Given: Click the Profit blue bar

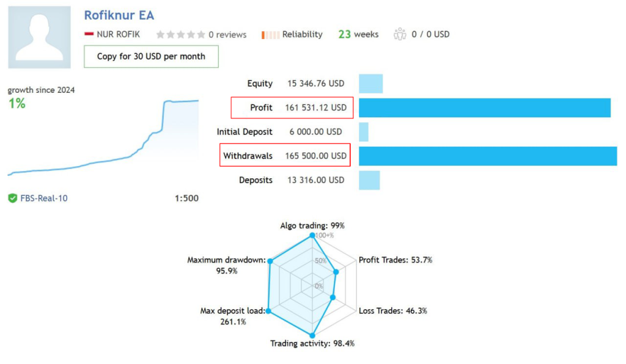Looking at the screenshot, I should point(485,107).
